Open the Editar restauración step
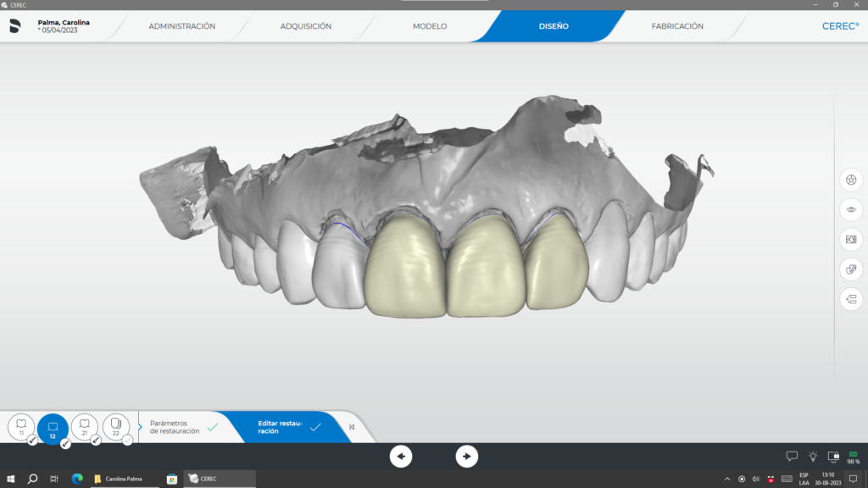This screenshot has height=488, width=868. (x=288, y=427)
